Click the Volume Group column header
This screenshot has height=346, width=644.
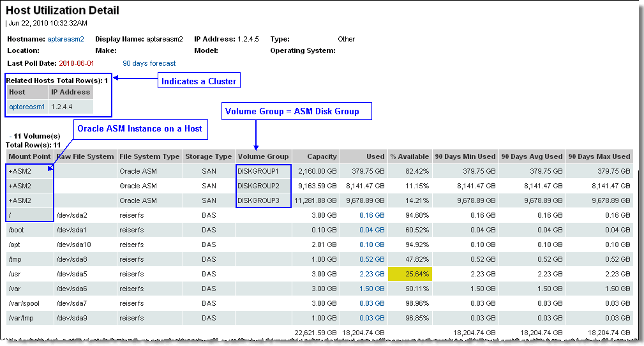coord(263,156)
